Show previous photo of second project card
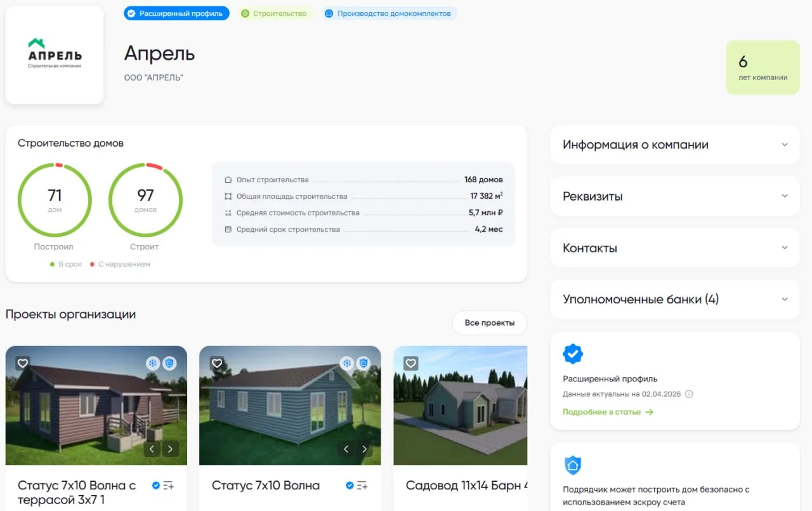 pyautogui.click(x=346, y=449)
